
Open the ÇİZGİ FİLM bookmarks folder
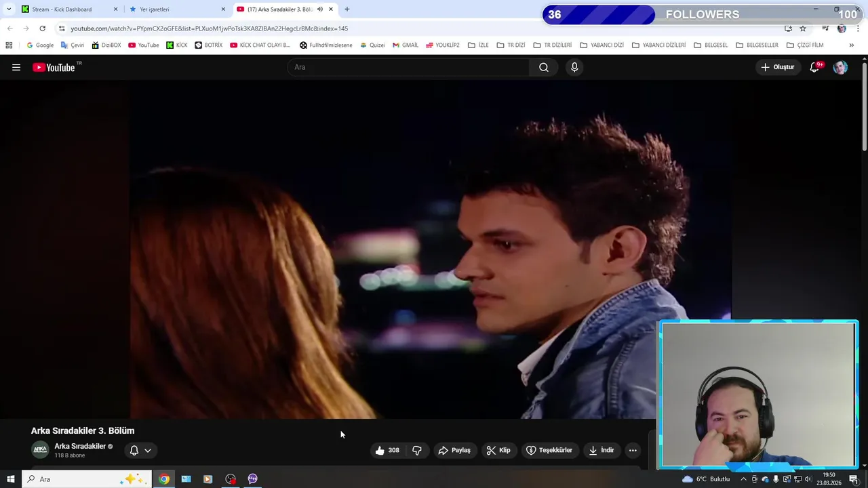tap(805, 45)
